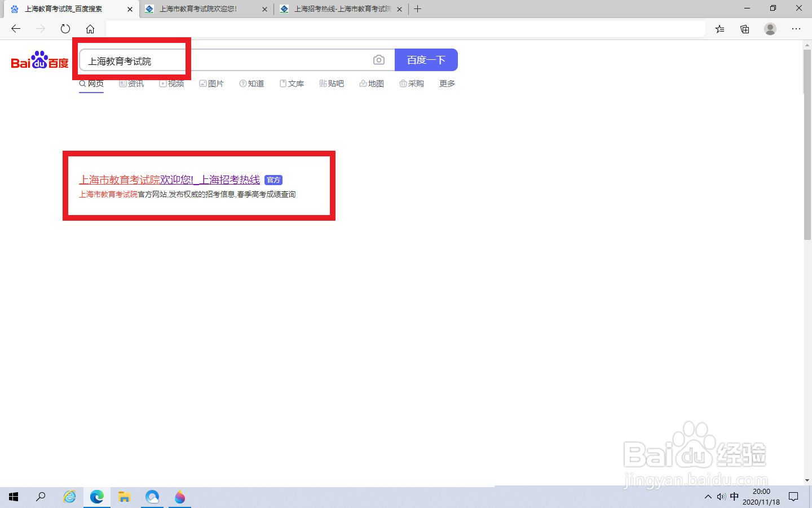
Task: Open the Collections icon in toolbar
Action: 745,29
